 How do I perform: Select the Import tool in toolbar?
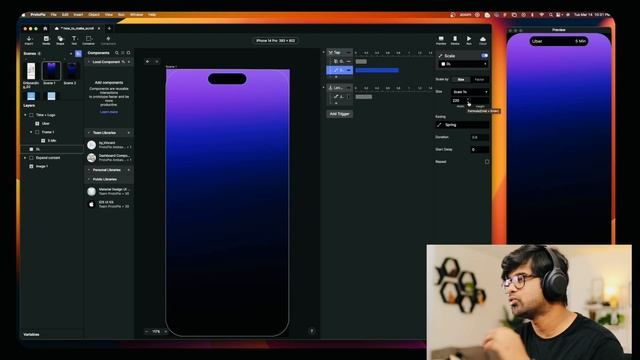29,40
